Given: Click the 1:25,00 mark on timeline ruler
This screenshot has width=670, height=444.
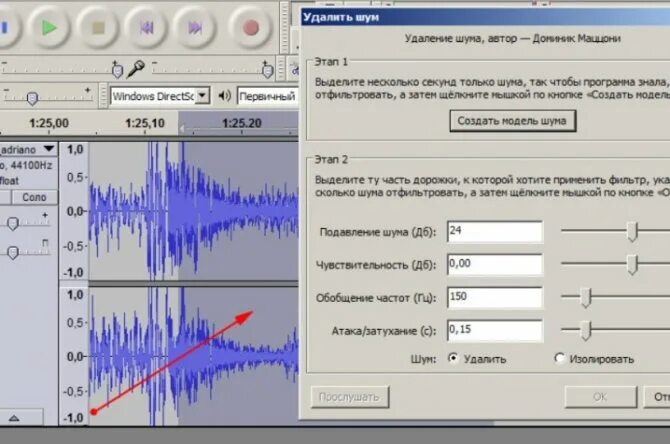Looking at the screenshot, I should coord(49,123).
